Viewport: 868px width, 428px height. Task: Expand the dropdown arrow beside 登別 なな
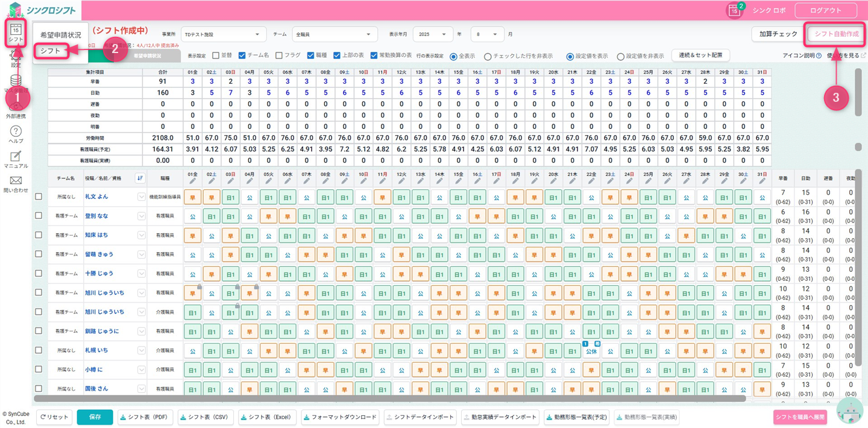coord(142,216)
